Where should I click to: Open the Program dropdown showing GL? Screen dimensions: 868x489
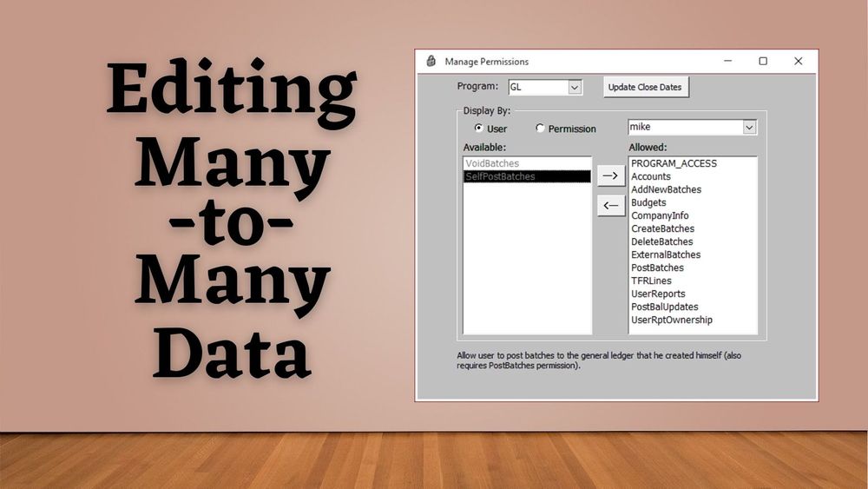coord(575,87)
